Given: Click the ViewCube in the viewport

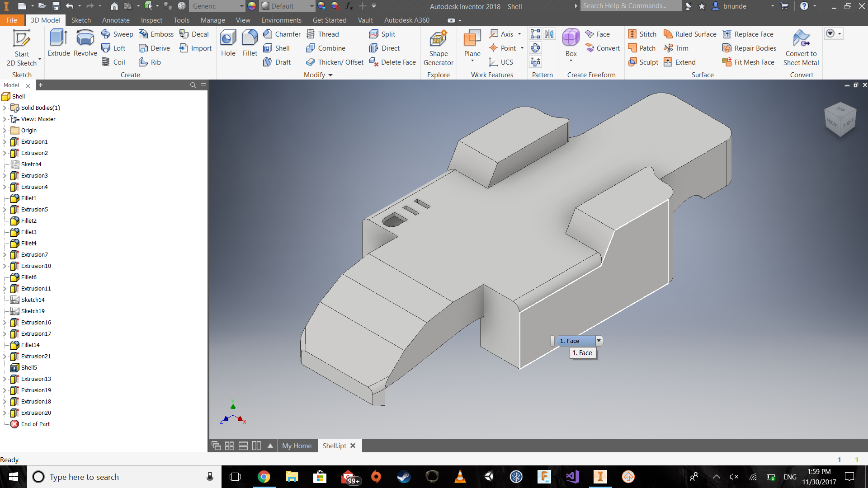Looking at the screenshot, I should tap(840, 119).
